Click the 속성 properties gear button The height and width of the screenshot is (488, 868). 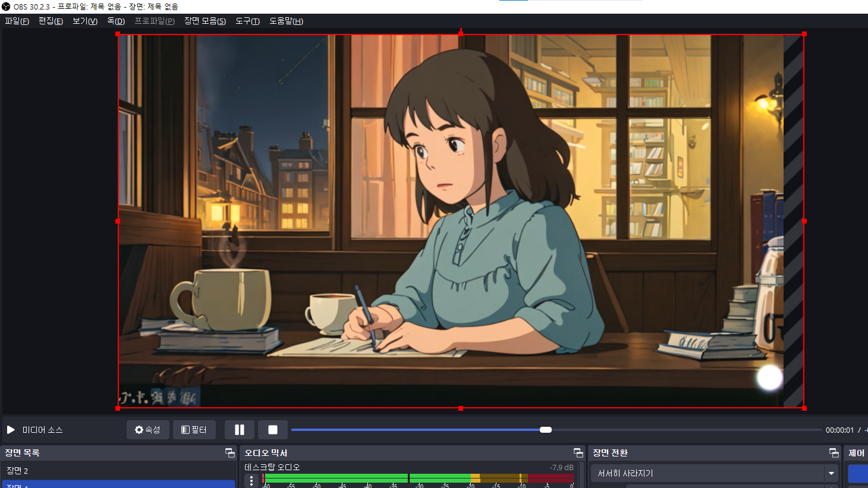(x=148, y=430)
